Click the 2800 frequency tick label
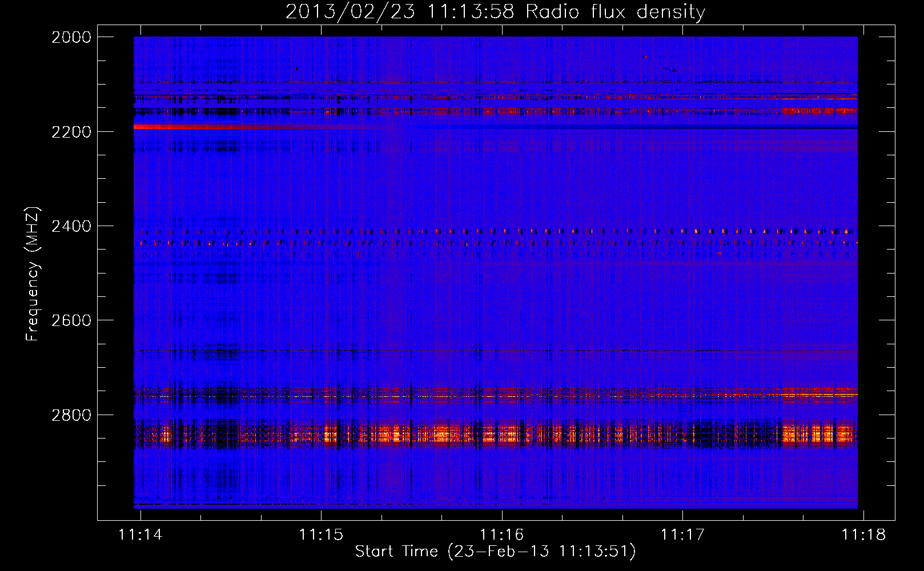 click(x=71, y=415)
